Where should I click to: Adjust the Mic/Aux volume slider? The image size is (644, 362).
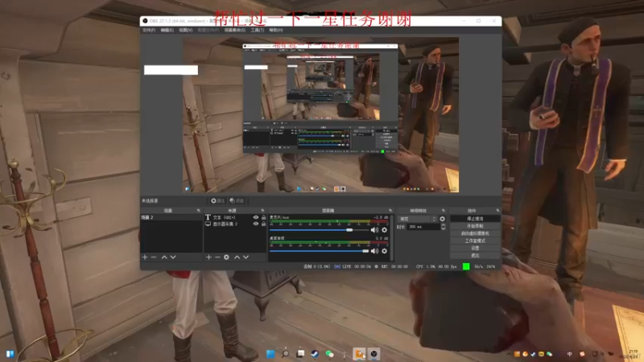[x=320, y=230]
